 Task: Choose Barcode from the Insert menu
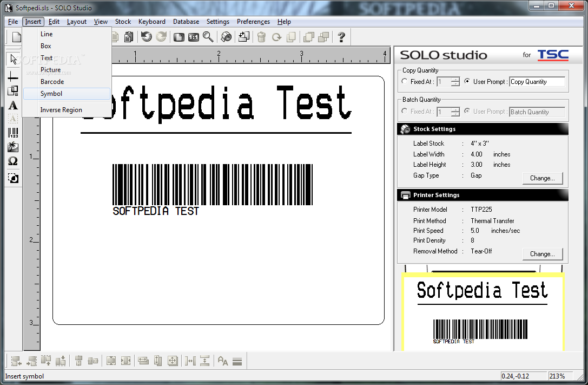pos(67,82)
